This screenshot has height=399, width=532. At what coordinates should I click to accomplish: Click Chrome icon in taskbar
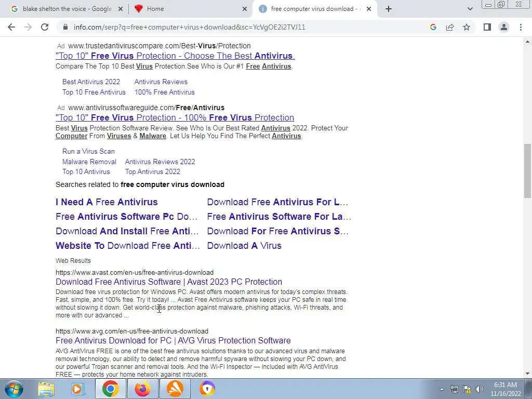pos(110,389)
